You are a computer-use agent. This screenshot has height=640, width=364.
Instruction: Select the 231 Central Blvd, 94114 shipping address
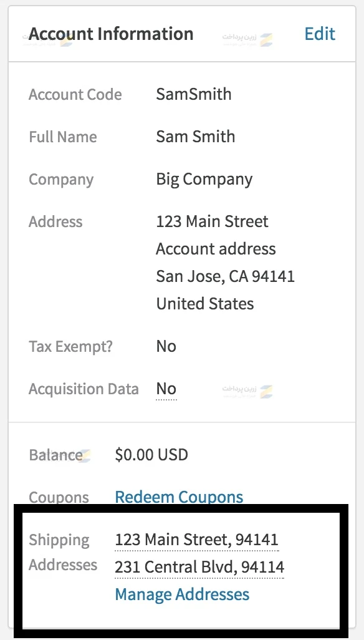[x=199, y=566]
